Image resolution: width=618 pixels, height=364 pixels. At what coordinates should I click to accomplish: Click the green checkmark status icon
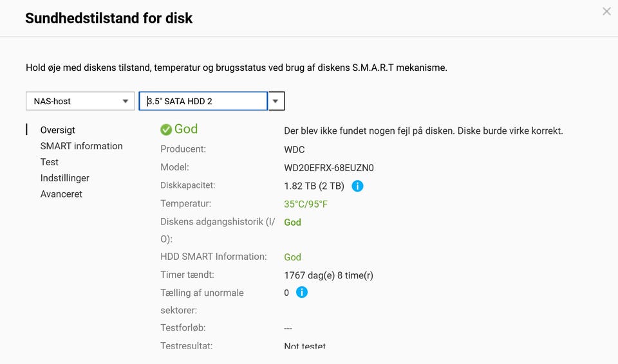166,130
